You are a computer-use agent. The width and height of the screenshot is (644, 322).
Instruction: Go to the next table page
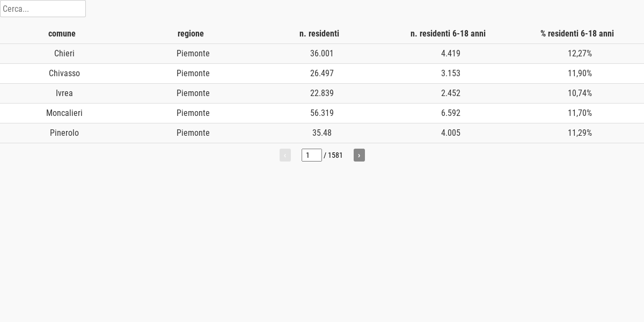pos(359,155)
